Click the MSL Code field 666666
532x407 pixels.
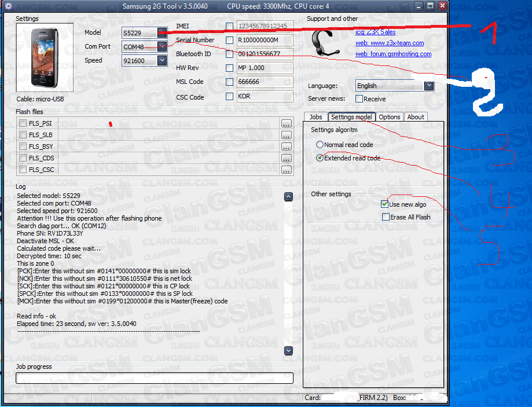[265, 82]
